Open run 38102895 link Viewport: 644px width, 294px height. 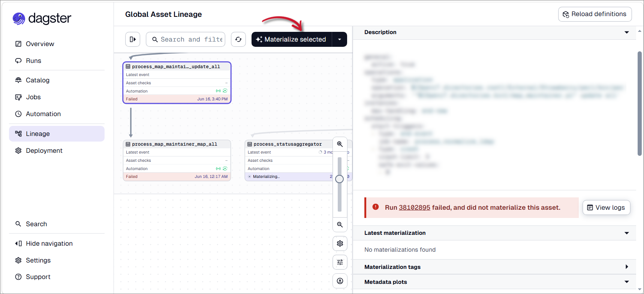click(x=415, y=207)
